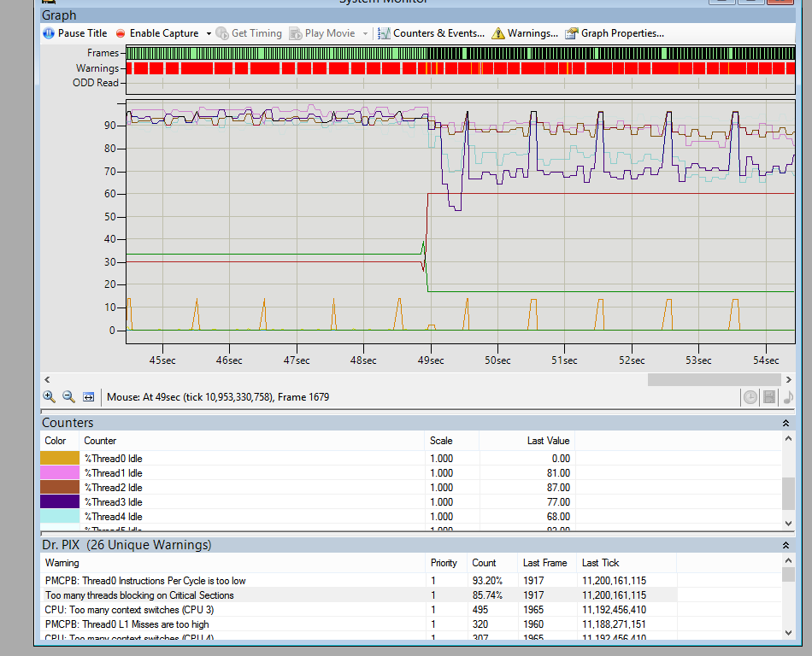Screen dimensions: 812x656
Task: Select the %Thread3 Idle counter row
Action: [x=113, y=502]
